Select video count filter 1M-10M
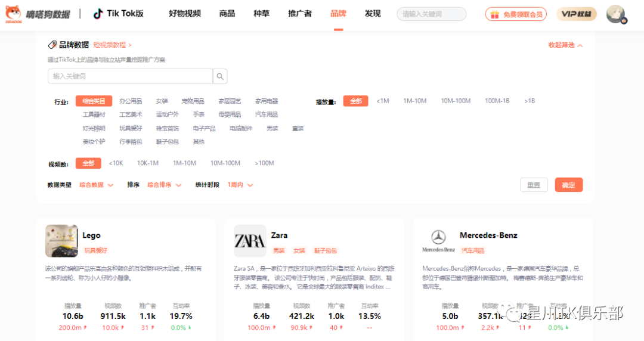 click(184, 163)
